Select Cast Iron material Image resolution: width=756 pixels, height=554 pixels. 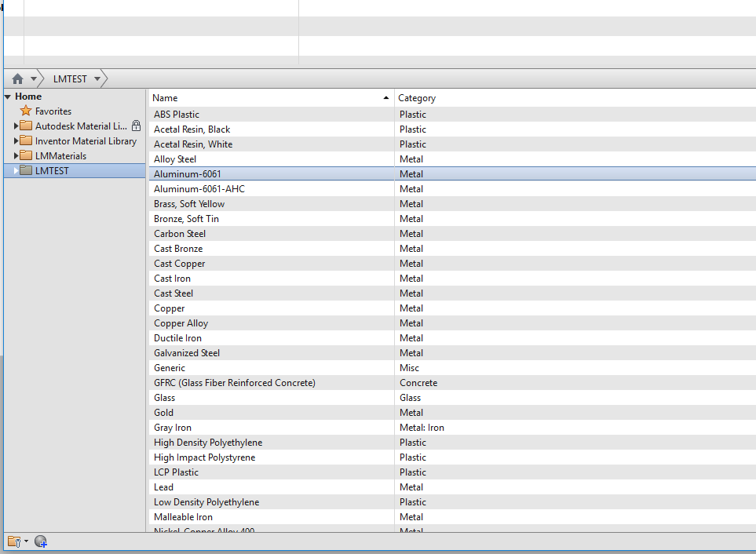point(172,279)
